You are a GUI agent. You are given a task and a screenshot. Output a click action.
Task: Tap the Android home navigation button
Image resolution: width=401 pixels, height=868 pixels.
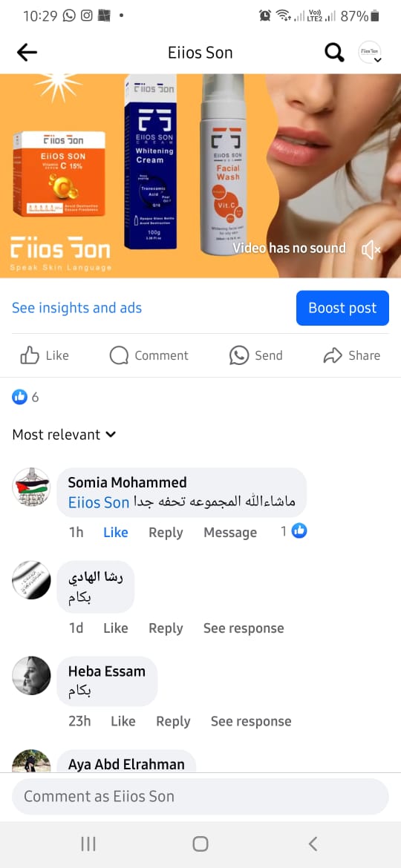tap(200, 844)
